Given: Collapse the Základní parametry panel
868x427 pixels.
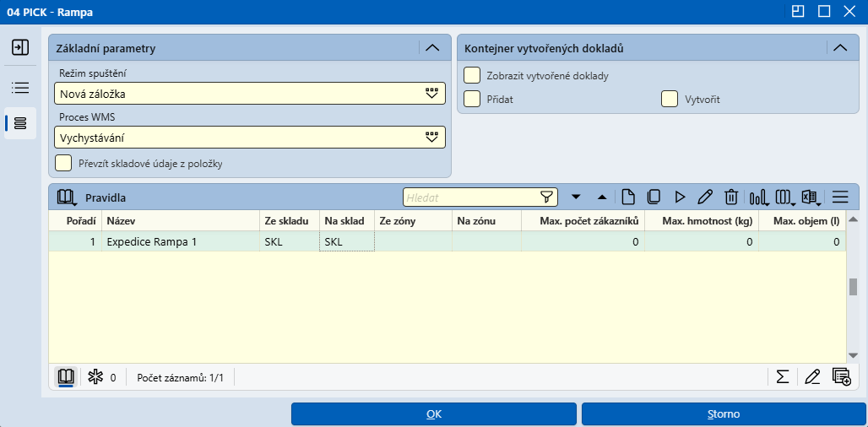Looking at the screenshot, I should [432, 48].
